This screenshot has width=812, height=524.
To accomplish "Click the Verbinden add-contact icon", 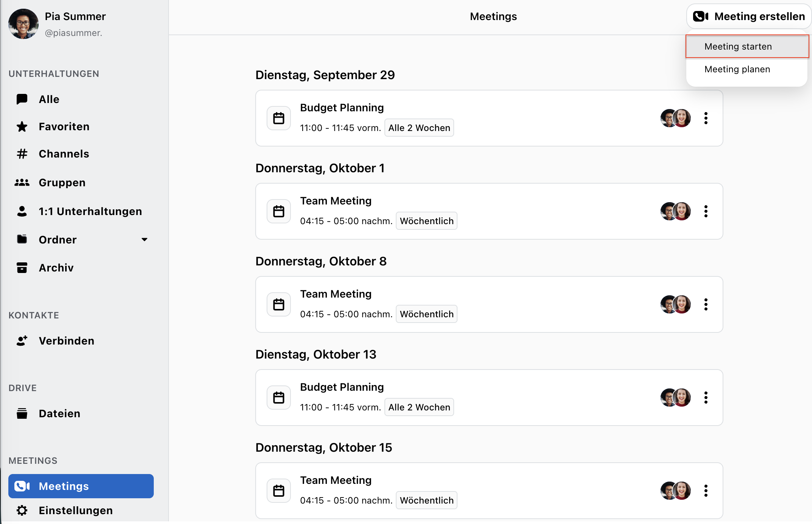I will [x=22, y=341].
